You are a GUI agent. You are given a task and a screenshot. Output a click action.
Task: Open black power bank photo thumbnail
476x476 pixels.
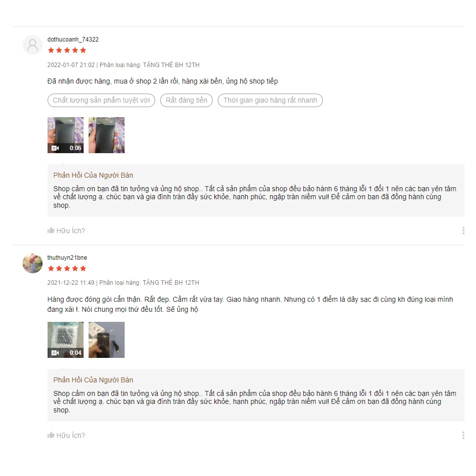tap(107, 135)
